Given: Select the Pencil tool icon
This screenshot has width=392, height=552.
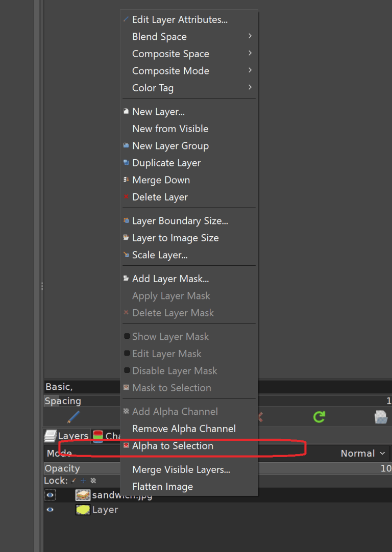Looking at the screenshot, I should point(73,417).
